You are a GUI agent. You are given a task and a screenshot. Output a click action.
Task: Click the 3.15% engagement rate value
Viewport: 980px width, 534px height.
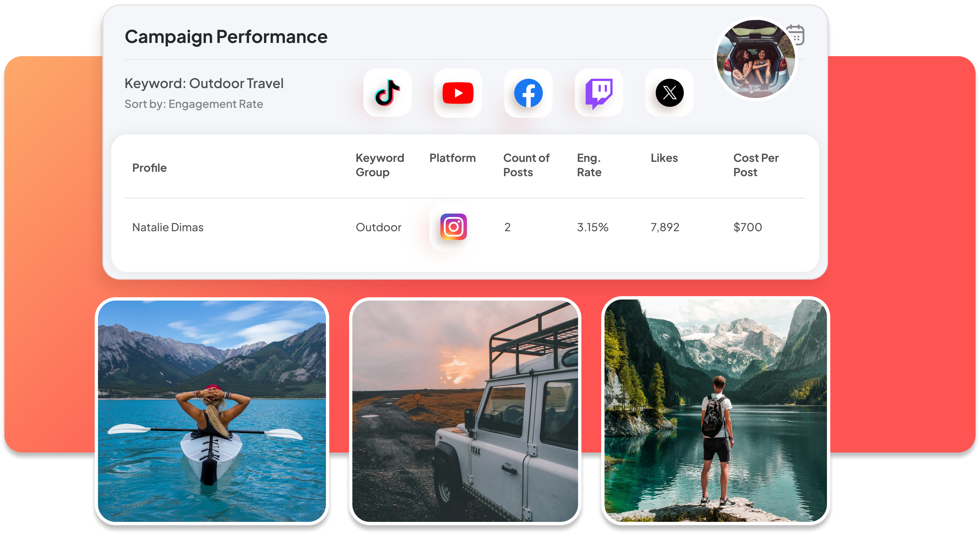592,227
